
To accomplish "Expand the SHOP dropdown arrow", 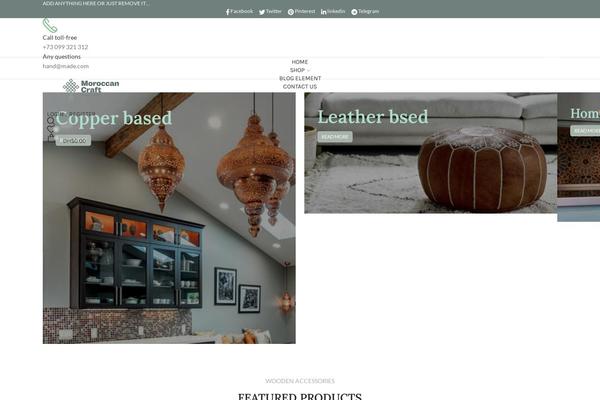I will click(x=308, y=70).
